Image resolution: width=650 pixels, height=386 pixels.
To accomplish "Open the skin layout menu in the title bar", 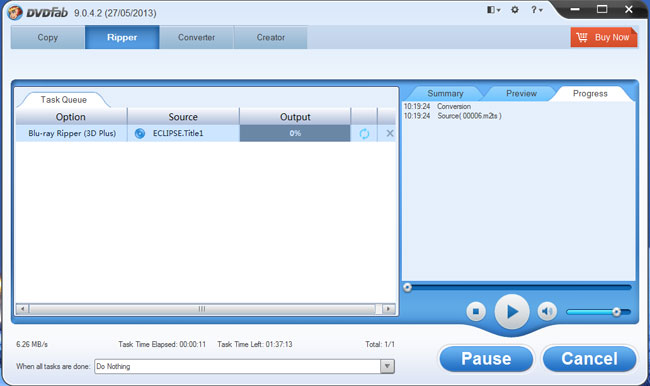I will tap(493, 10).
